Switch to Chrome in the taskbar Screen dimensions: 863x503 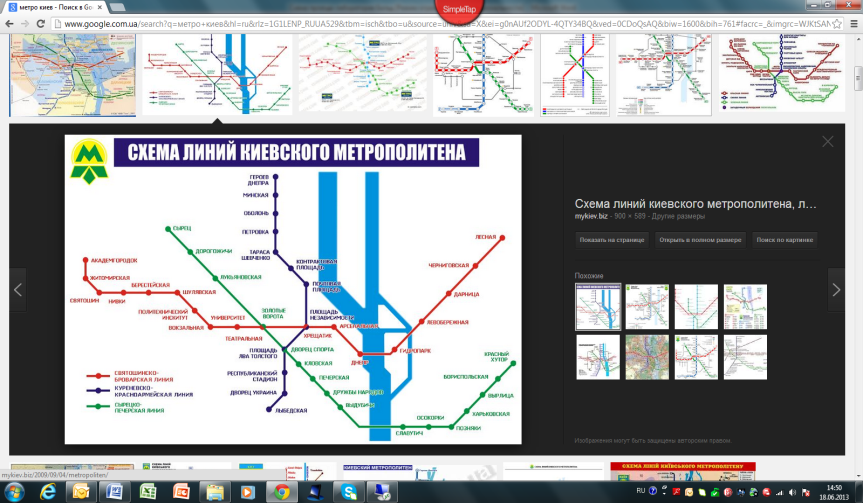[x=282, y=491]
